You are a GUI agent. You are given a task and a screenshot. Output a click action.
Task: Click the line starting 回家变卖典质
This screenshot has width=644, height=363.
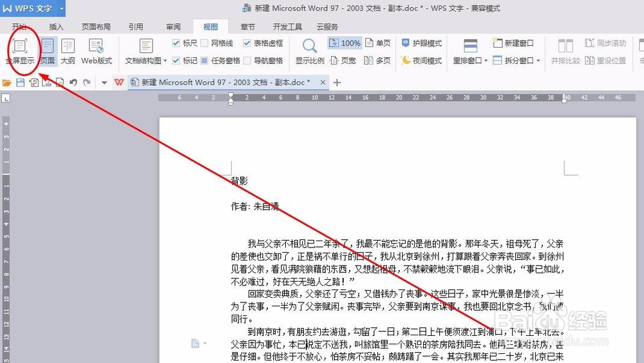406,294
